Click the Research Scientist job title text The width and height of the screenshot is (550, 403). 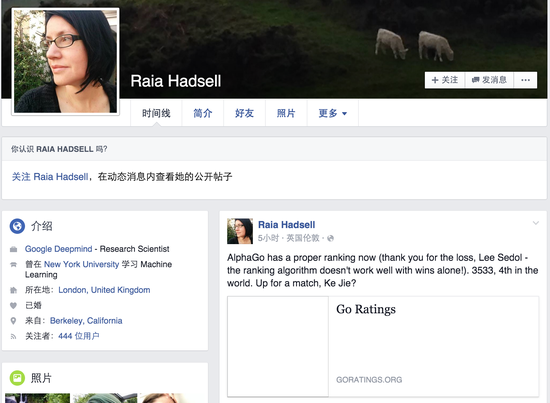point(134,249)
